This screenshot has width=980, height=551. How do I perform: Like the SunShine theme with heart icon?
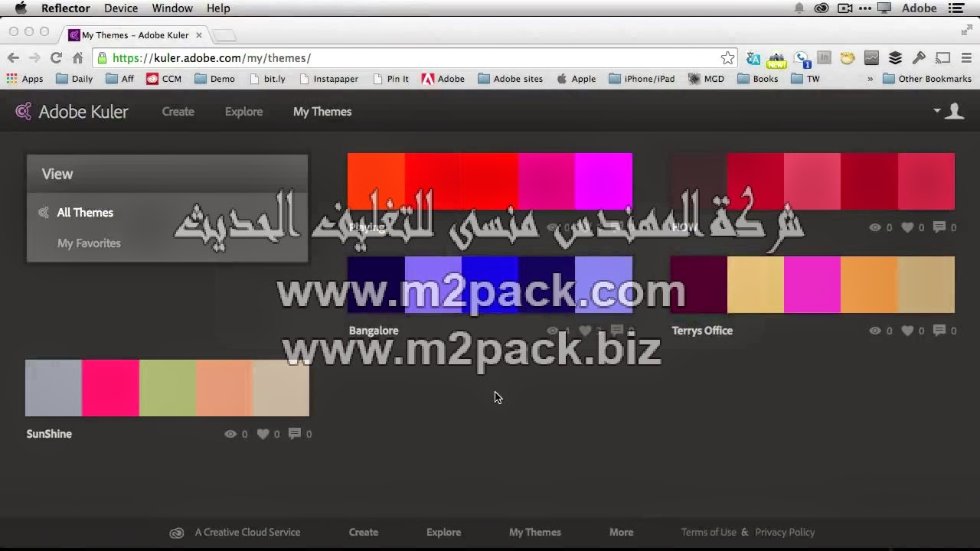click(x=263, y=434)
